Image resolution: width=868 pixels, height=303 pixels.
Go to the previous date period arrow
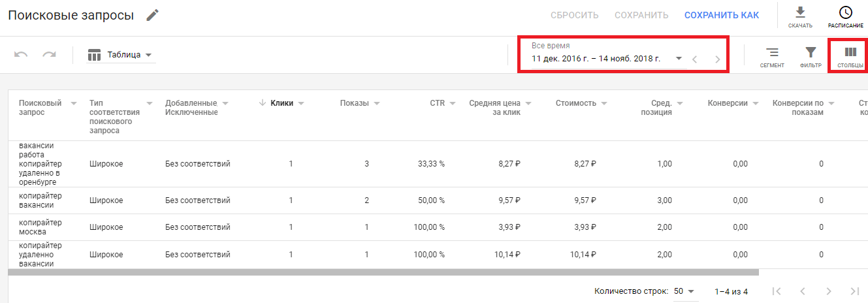(695, 59)
